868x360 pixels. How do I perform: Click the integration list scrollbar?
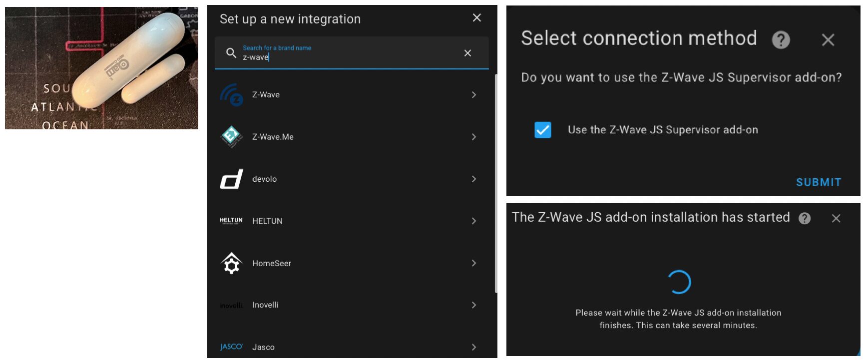click(496, 183)
